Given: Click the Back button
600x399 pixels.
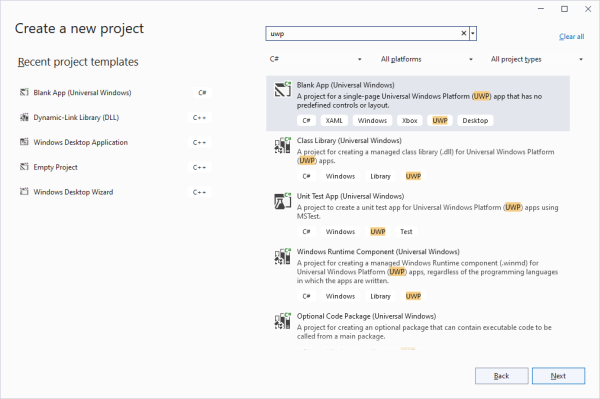Looking at the screenshot, I should click(x=501, y=376).
